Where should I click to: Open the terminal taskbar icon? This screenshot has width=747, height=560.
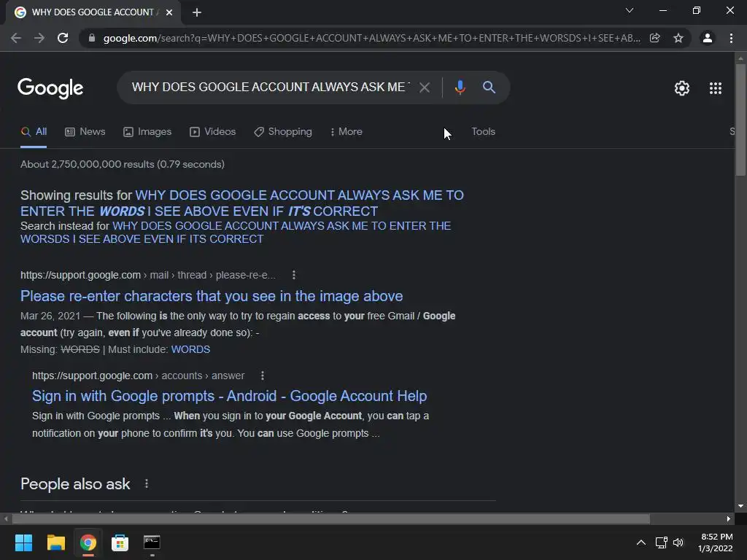[152, 542]
